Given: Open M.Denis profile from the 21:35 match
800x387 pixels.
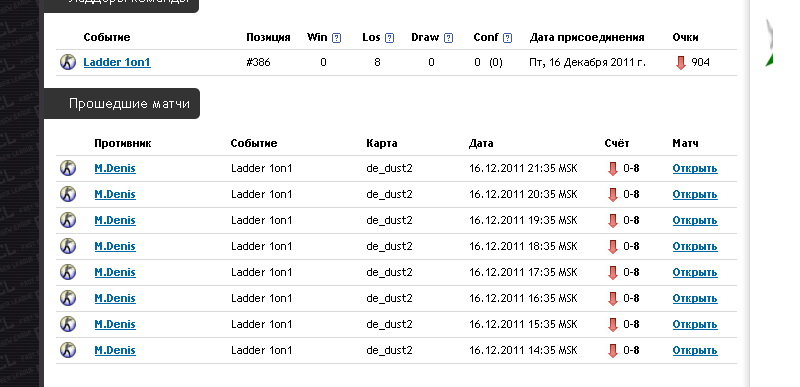Looking at the screenshot, I should click(115, 168).
